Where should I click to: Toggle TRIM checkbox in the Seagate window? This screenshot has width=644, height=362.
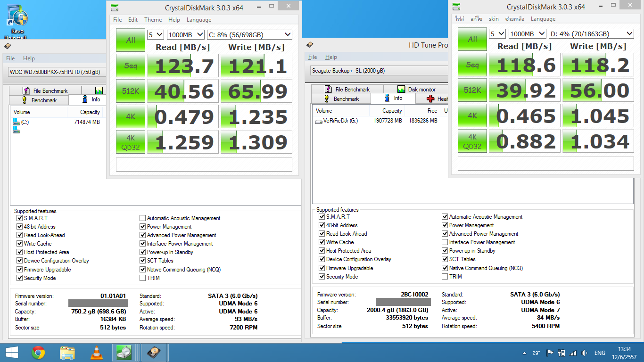[x=445, y=277]
